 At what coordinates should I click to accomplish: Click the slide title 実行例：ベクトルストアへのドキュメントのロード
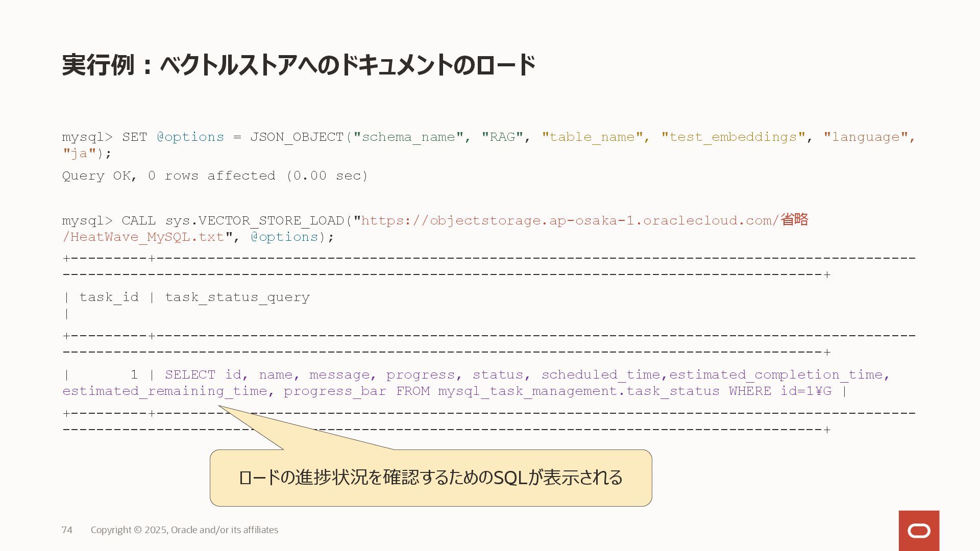click(299, 65)
